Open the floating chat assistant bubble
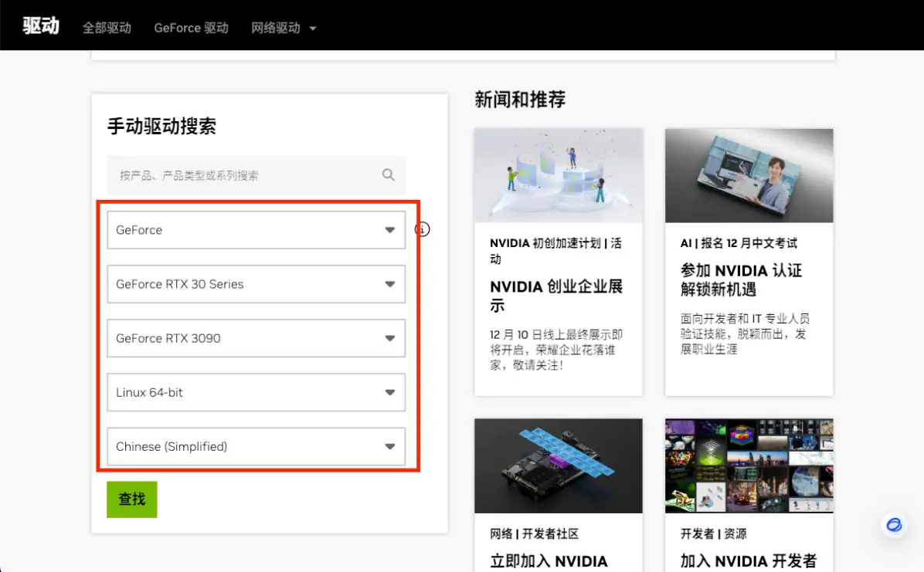Screen dimensions: 924x572 (x=893, y=525)
